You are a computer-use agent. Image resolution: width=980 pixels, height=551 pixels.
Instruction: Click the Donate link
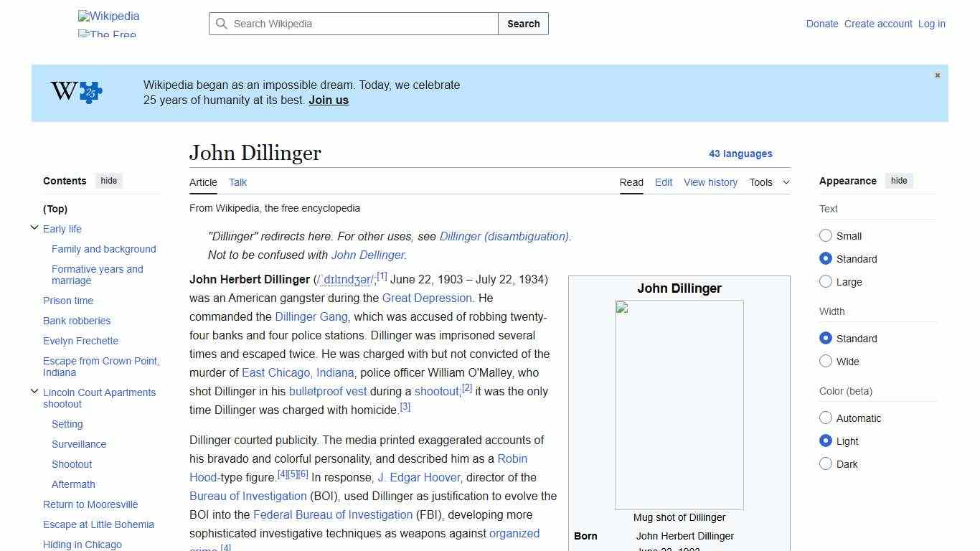pos(821,24)
